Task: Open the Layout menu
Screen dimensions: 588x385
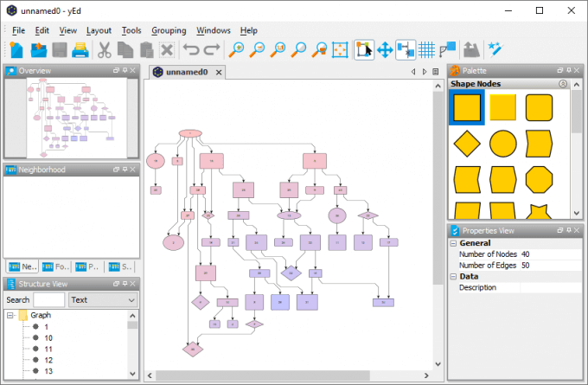Action: (x=99, y=30)
